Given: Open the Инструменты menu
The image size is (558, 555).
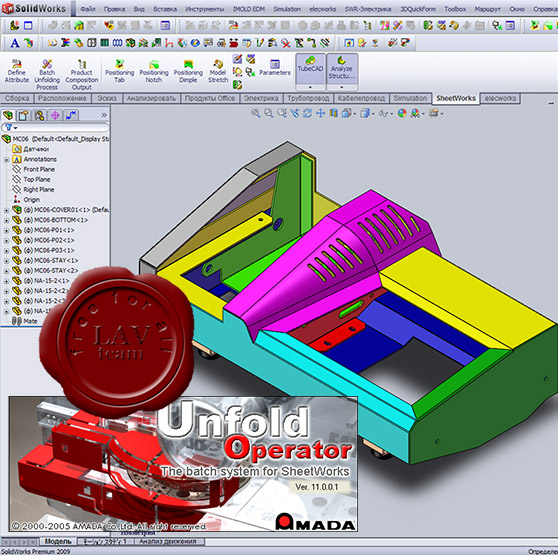Looking at the screenshot, I should point(205,9).
